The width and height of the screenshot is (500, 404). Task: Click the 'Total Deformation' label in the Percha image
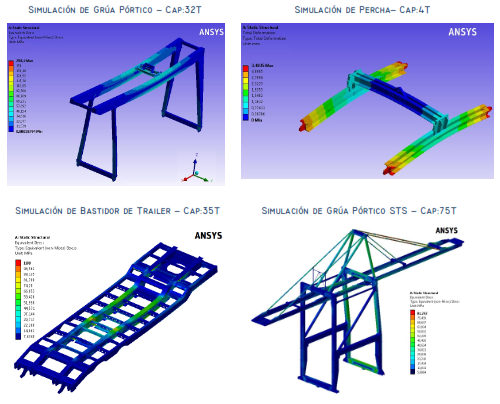pyautogui.click(x=259, y=33)
